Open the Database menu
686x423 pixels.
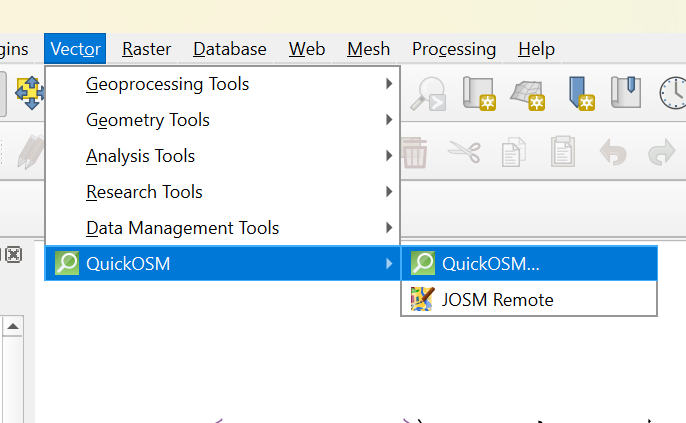230,49
